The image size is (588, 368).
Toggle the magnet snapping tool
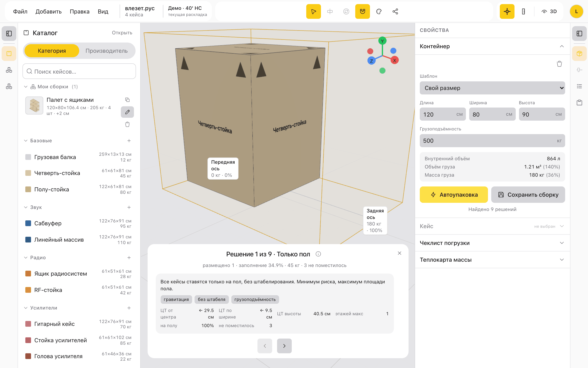(362, 11)
